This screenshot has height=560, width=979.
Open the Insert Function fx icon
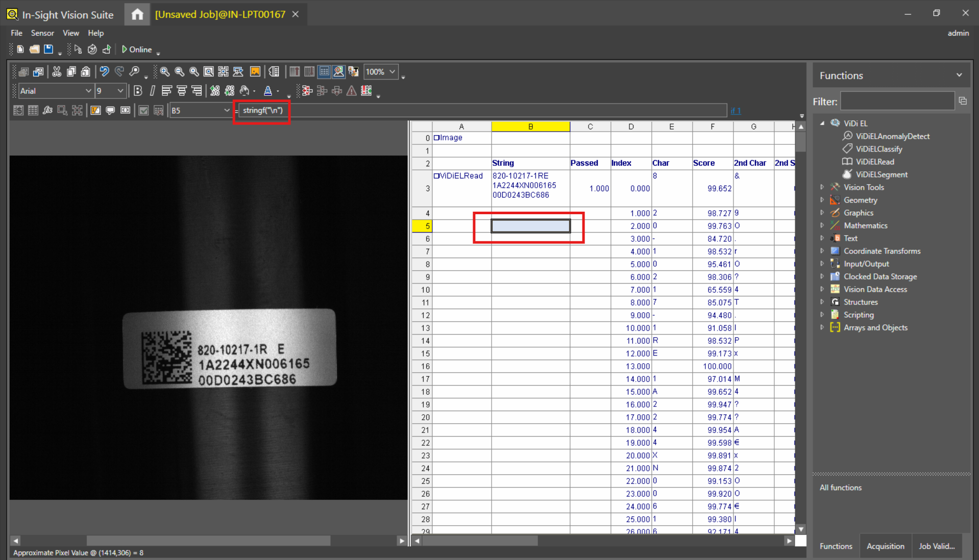[47, 110]
